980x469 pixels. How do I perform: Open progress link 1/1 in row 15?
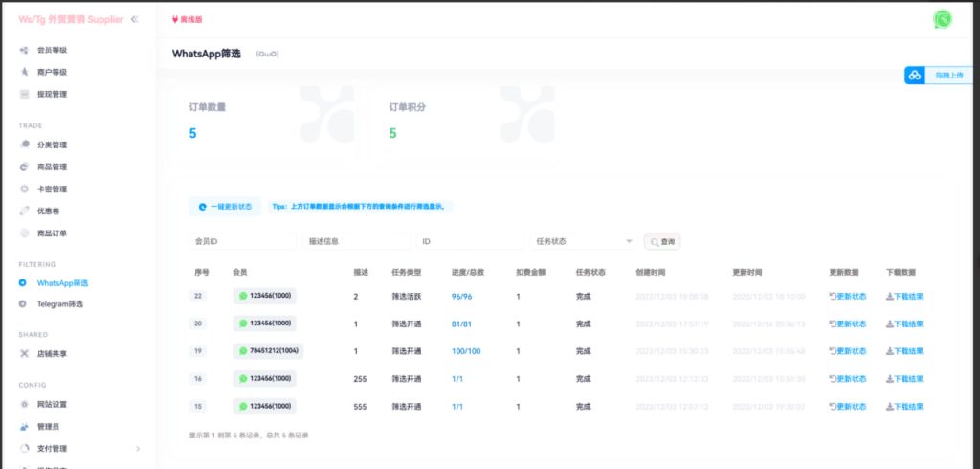point(457,407)
